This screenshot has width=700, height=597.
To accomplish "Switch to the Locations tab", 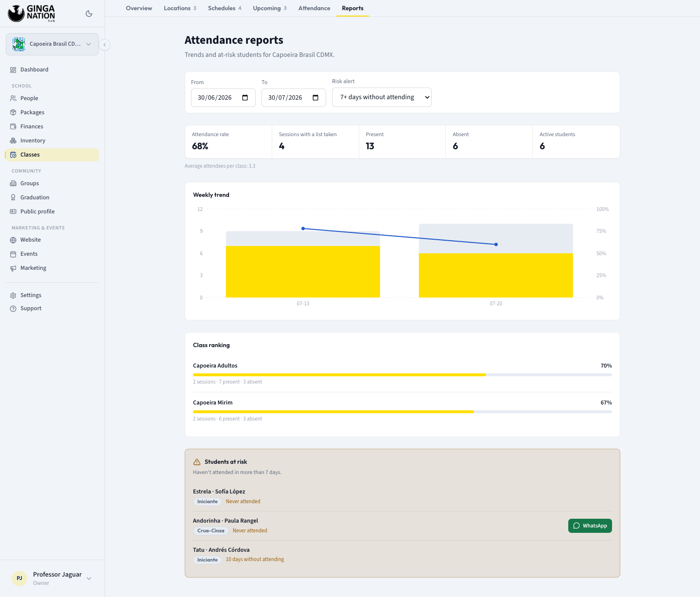I will (x=180, y=8).
